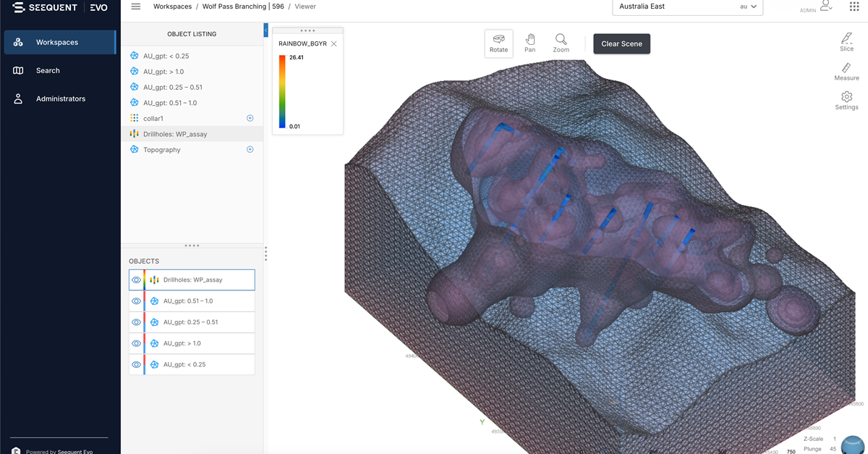This screenshot has height=454, width=868.
Task: Select the Pan tool
Action: coord(530,43)
